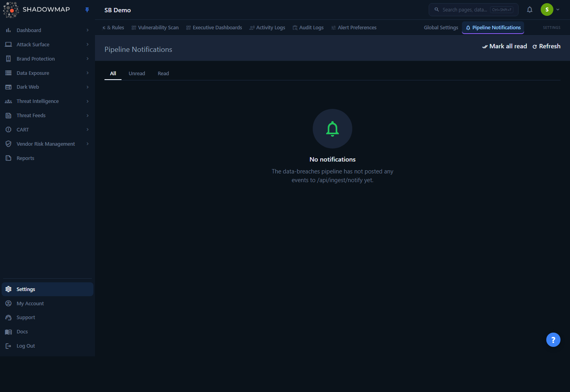The height and width of the screenshot is (392, 570).
Task: Select the Pipeline Notifications tab
Action: pos(493,28)
